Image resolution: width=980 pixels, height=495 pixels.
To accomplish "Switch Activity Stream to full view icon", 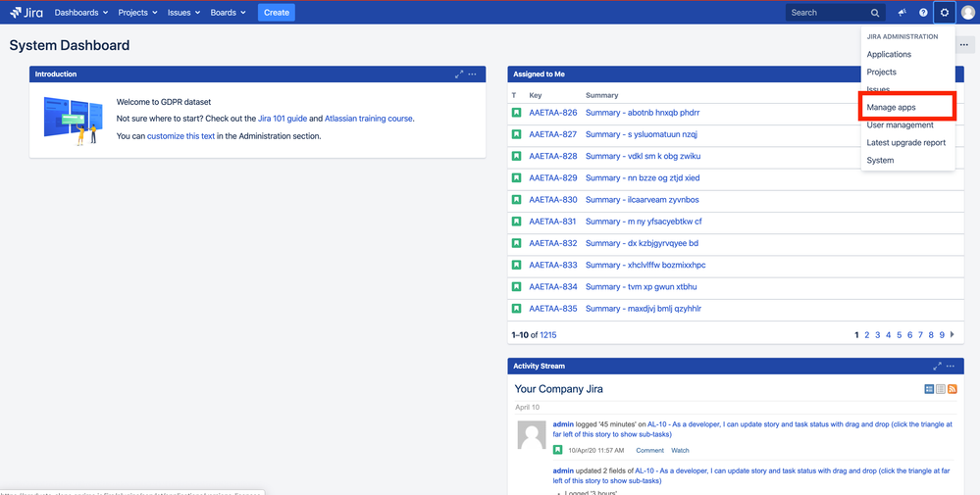I will [929, 389].
